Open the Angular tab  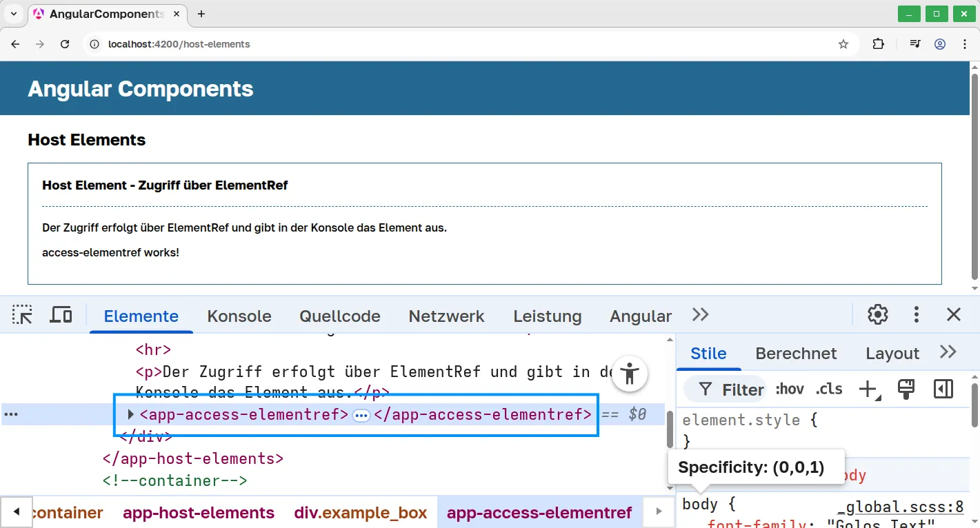[x=641, y=316]
